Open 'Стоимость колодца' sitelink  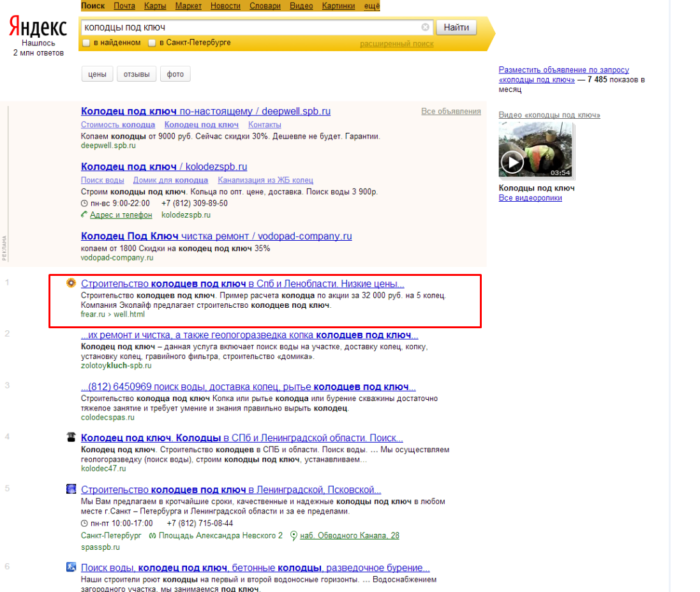[x=118, y=125]
